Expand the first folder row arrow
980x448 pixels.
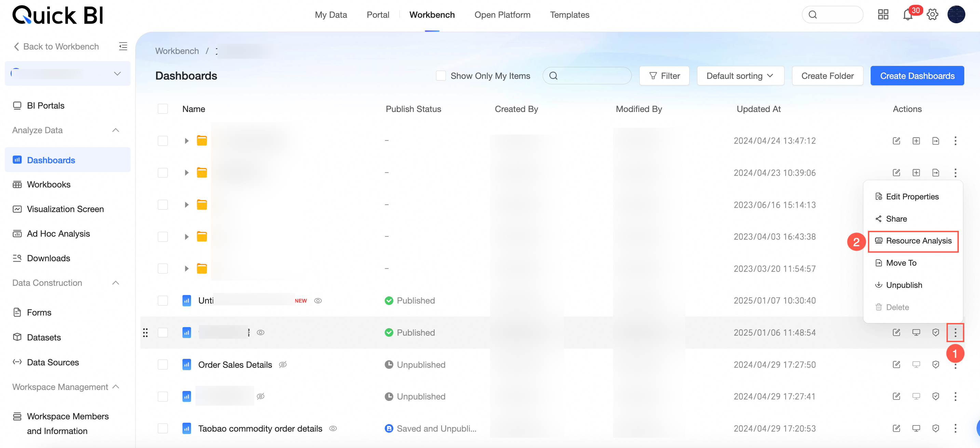click(x=187, y=141)
